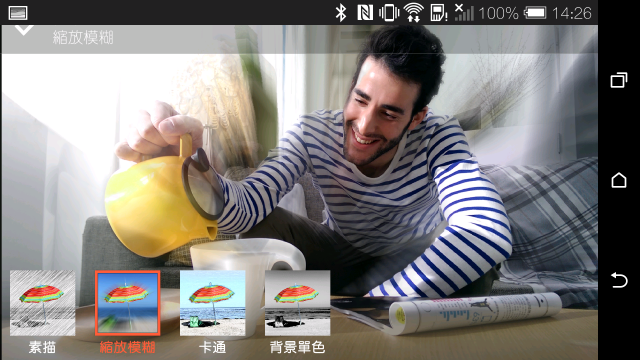The height and width of the screenshot is (360, 640).
Task: Tap the 14:26 clock
Action: click(x=572, y=13)
